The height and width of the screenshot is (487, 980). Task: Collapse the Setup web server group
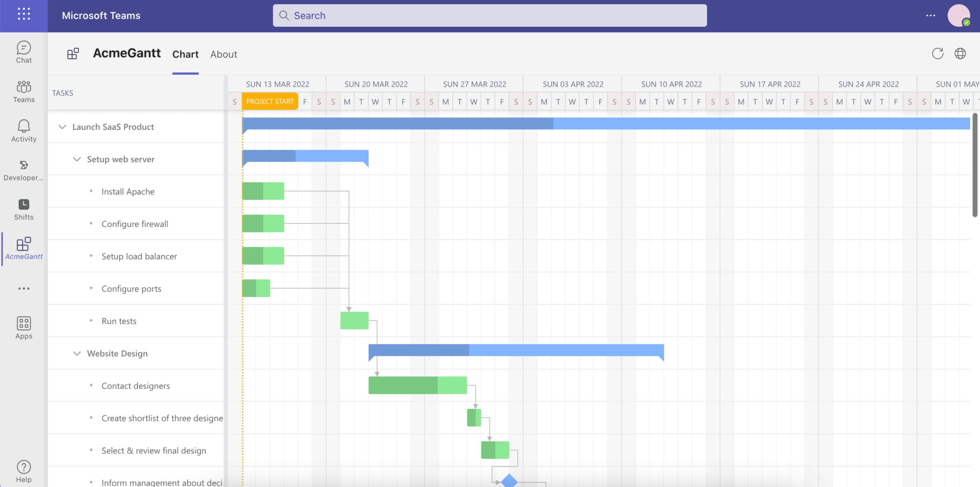pyautogui.click(x=77, y=159)
